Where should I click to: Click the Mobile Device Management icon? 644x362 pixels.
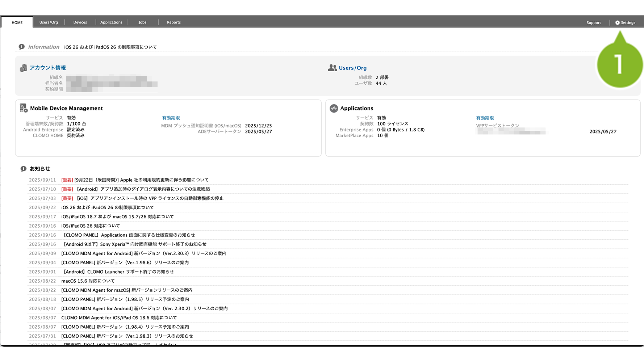(x=24, y=108)
